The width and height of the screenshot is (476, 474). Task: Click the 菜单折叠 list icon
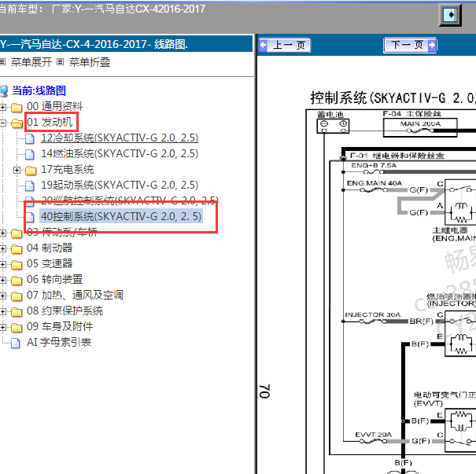pos(60,62)
